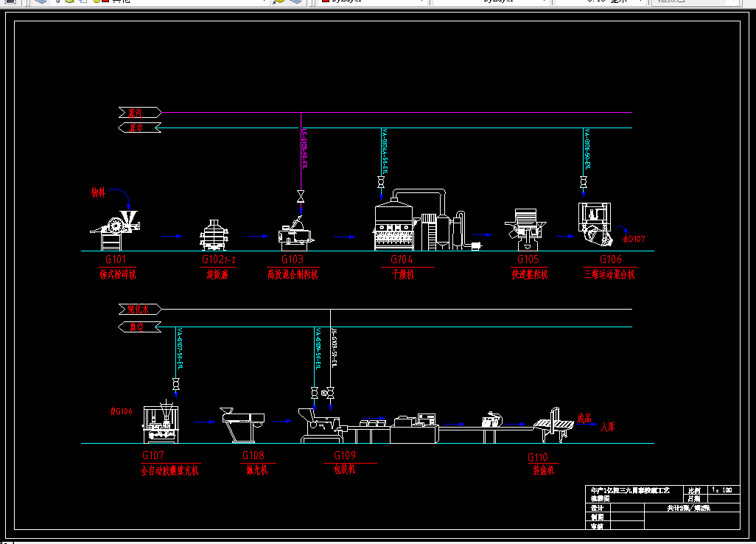Select the 自G106 source note
756x544 pixels.
121,411
